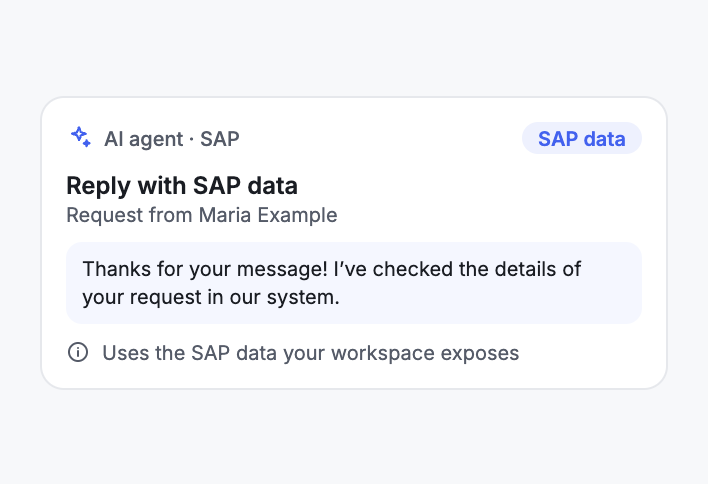Click the info circle icon
The image size is (708, 484).
coord(78,352)
